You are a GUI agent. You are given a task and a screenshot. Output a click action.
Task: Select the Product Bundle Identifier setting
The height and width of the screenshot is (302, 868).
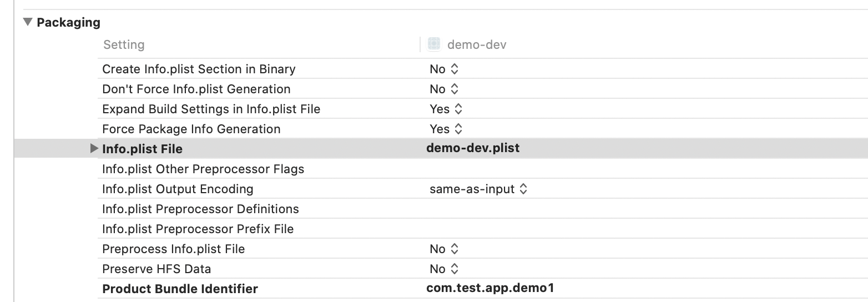coord(180,289)
